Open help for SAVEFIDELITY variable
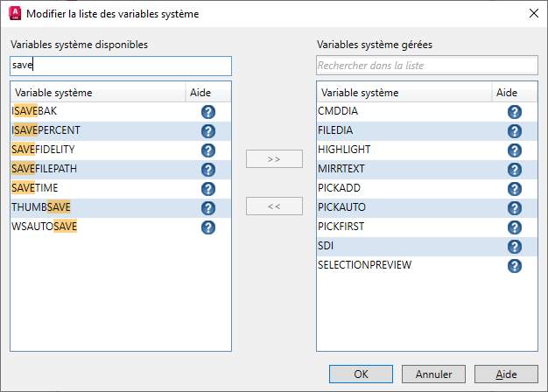This screenshot has width=548, height=392. [x=208, y=150]
